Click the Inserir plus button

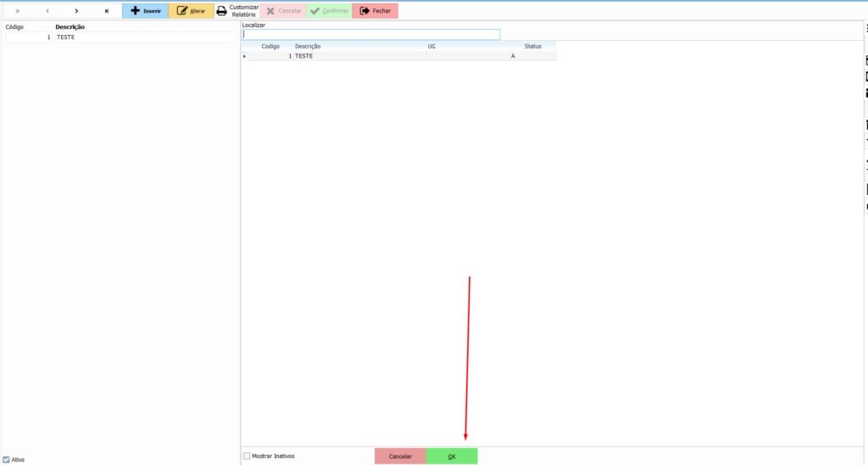(x=145, y=11)
